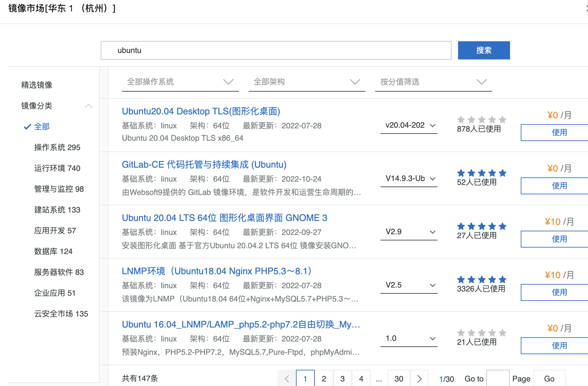The image size is (588, 386).
Task: Click the previous page arrow in pagination
Action: (x=287, y=379)
